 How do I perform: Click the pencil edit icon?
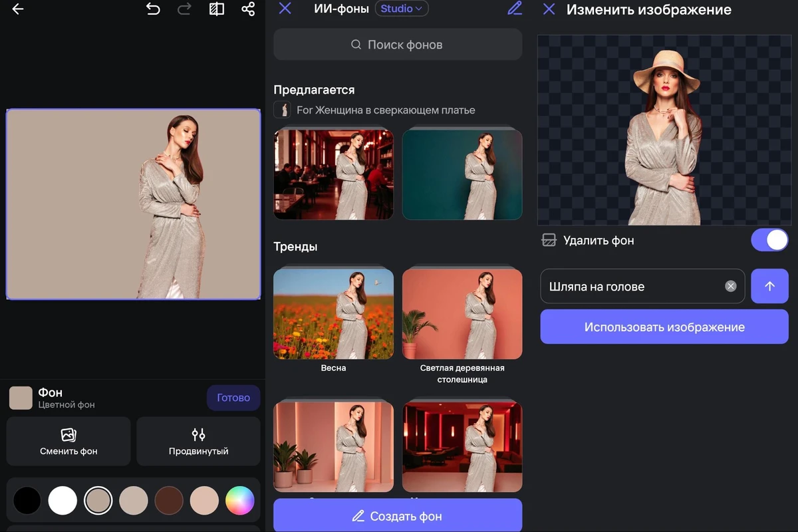[x=514, y=9]
